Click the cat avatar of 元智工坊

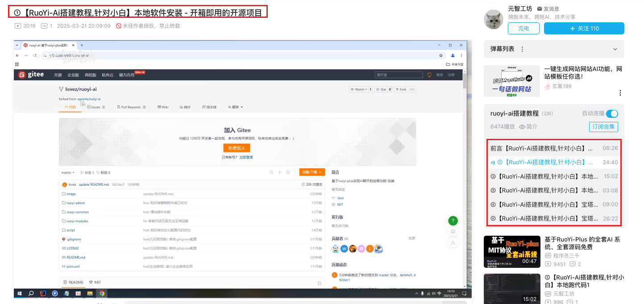494,19
